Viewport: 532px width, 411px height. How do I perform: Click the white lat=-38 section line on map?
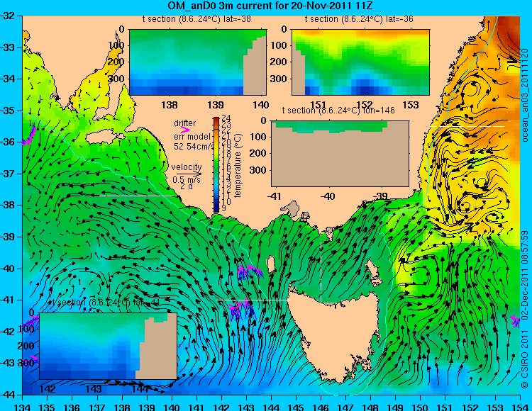point(136,196)
